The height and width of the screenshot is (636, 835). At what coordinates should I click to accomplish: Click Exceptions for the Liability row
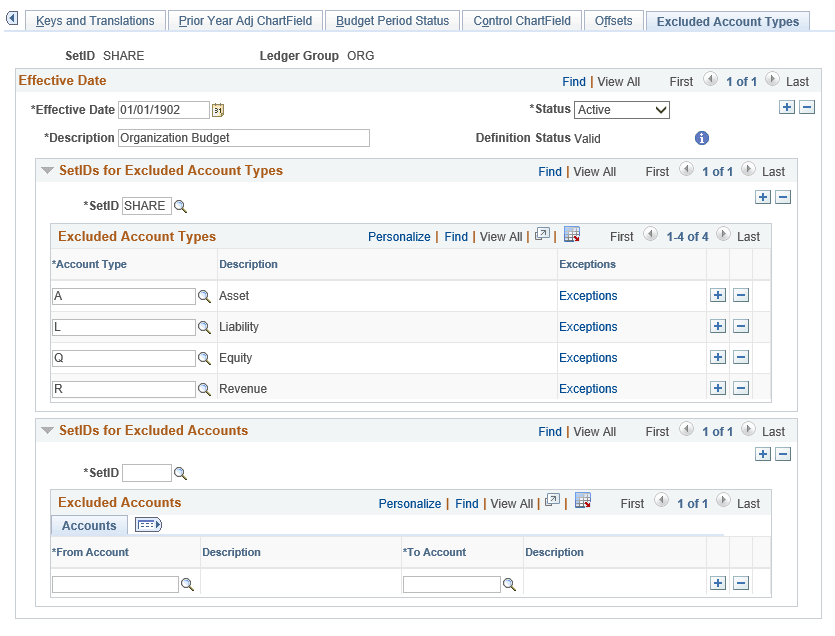coord(588,326)
